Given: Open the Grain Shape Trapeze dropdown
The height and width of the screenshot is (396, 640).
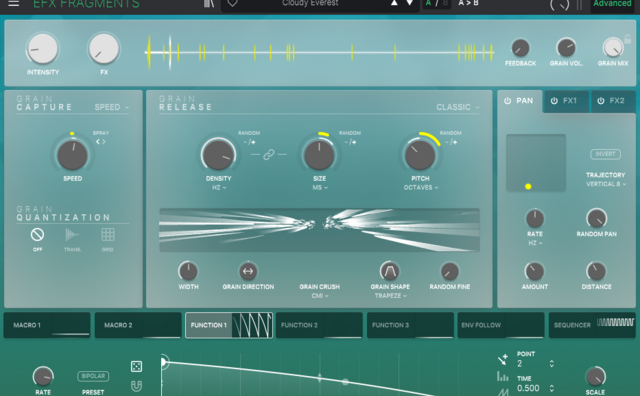Looking at the screenshot, I should click(x=391, y=296).
